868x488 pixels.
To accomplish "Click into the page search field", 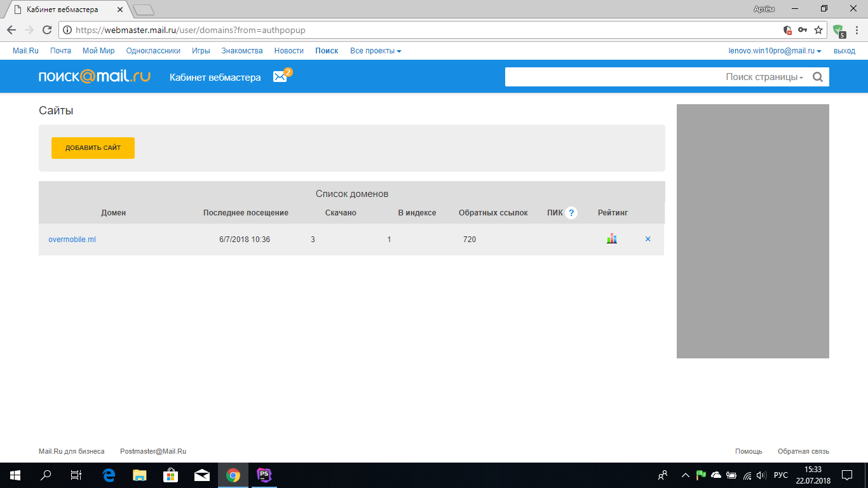I will tap(613, 77).
